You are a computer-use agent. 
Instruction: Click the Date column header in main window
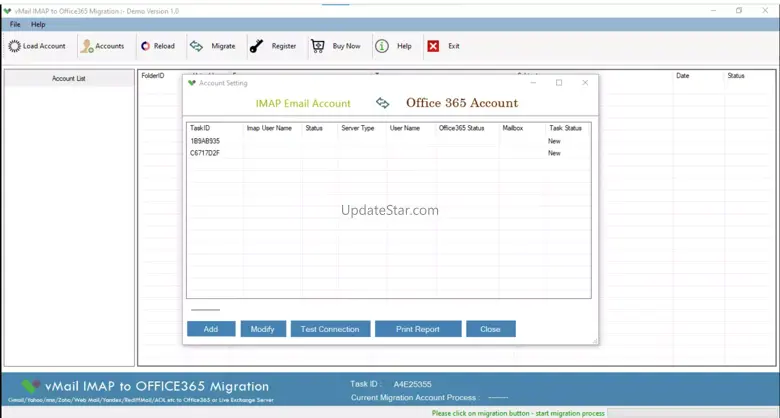coord(682,76)
